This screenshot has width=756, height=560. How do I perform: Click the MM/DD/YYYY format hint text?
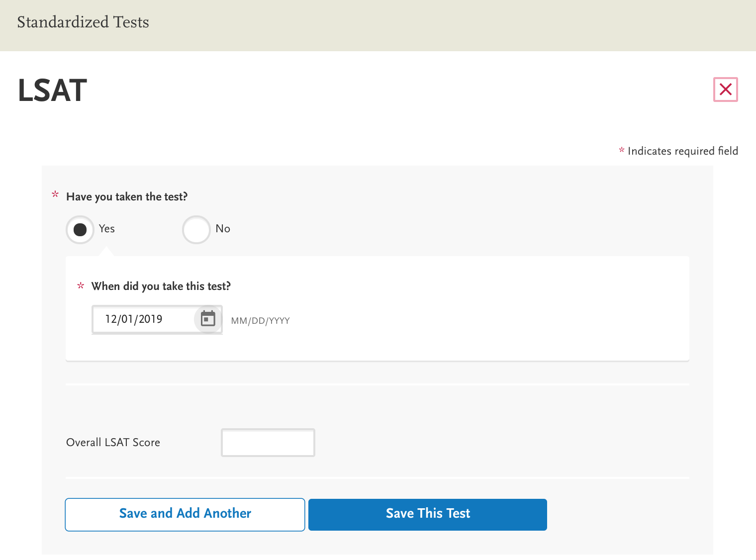(260, 321)
